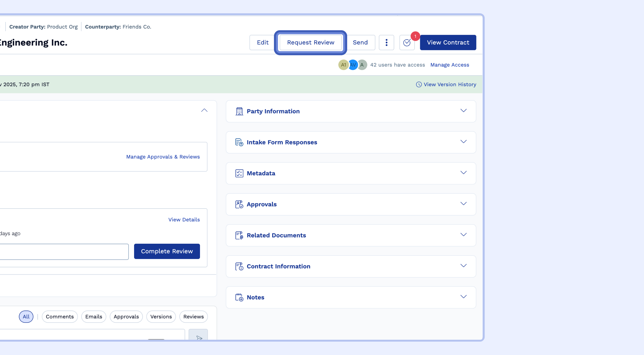Open the Manage Access link
This screenshot has height=355, width=644.
point(450,65)
